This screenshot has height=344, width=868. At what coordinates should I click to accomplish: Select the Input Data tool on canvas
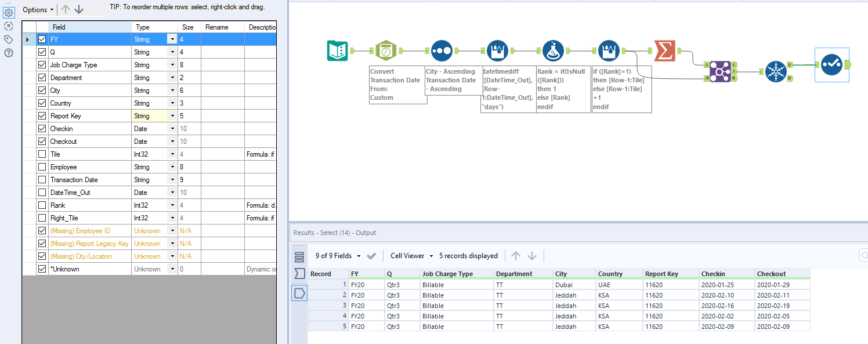[337, 51]
